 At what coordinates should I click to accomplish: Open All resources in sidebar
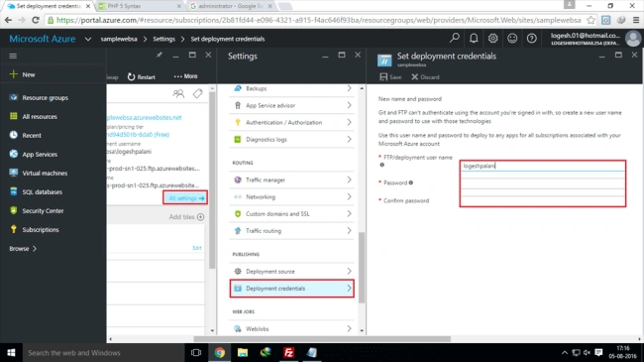[x=40, y=116]
